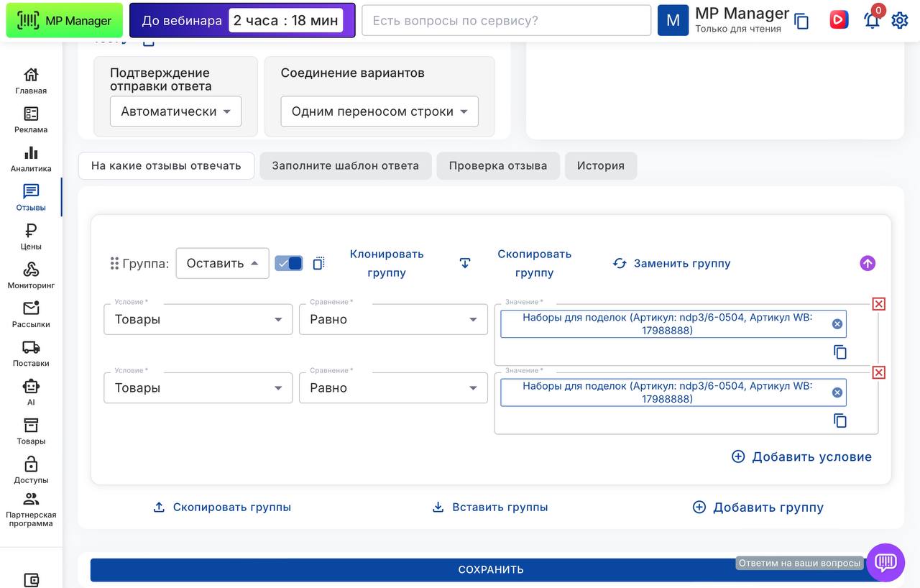This screenshot has height=588, width=920.
Task: Open the Поставки truck icon
Action: 31,352
